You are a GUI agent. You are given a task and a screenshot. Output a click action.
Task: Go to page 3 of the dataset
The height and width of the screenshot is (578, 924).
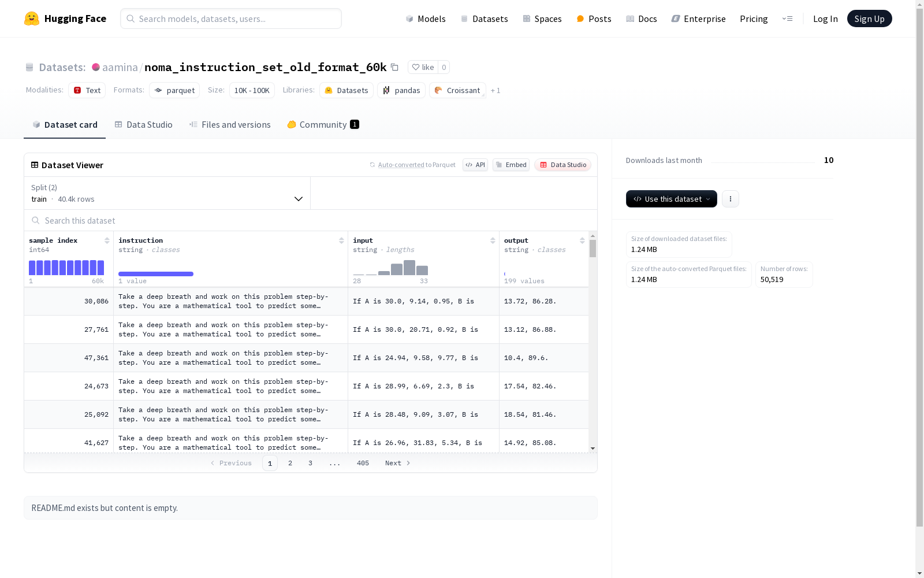point(310,463)
